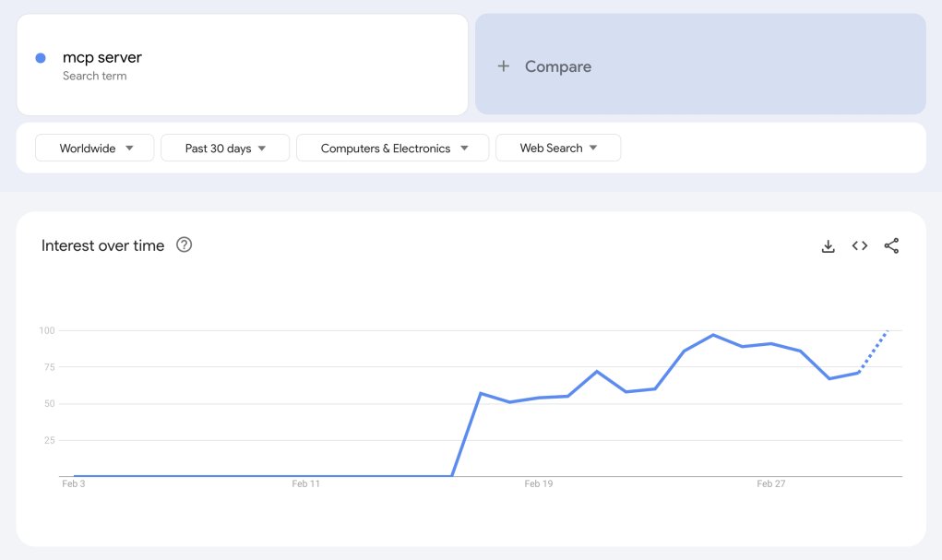
Task: Click the plus icon beside Compare
Action: click(x=504, y=66)
